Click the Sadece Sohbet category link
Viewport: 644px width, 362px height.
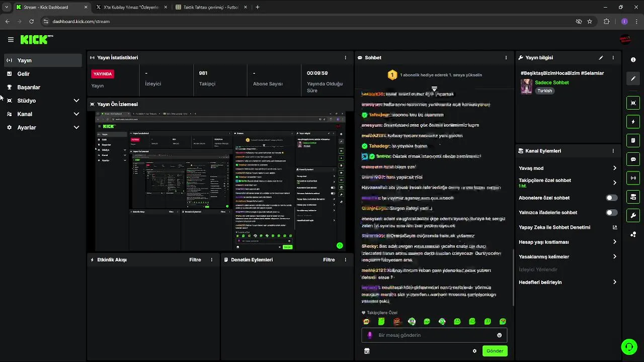552,82
